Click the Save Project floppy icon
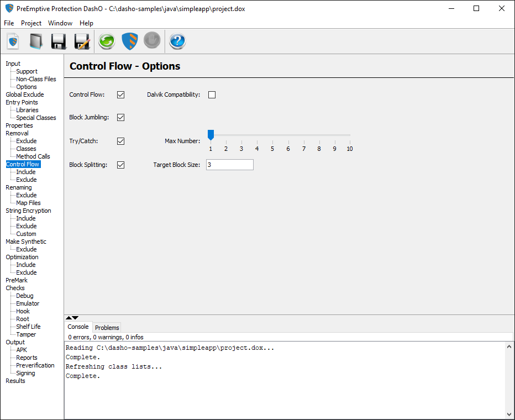The image size is (515, 420). 59,41
